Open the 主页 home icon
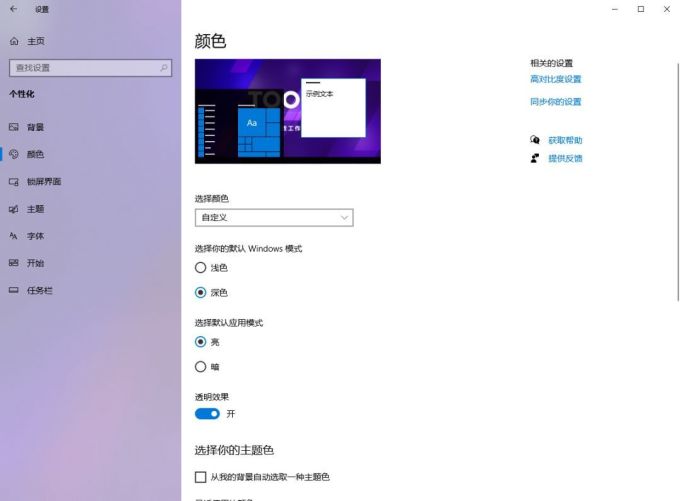 click(14, 41)
